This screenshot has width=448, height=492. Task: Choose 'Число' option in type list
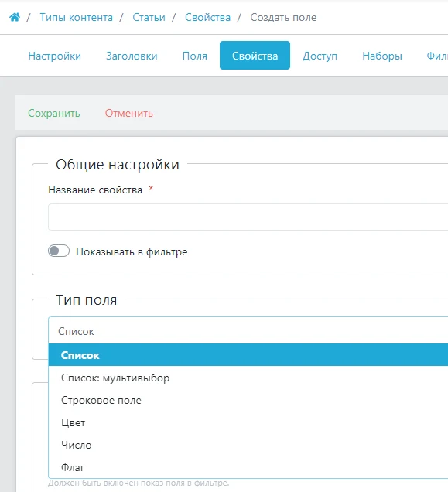point(248,445)
